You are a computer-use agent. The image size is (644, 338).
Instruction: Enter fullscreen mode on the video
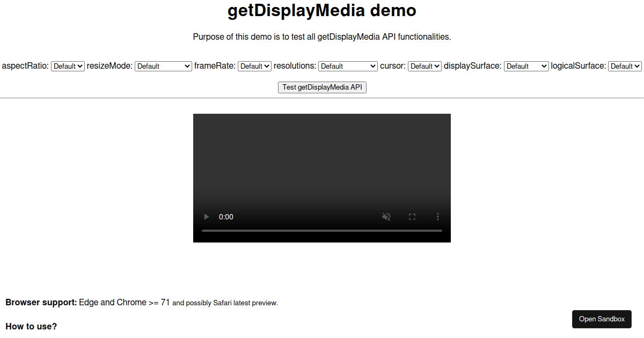tap(412, 217)
